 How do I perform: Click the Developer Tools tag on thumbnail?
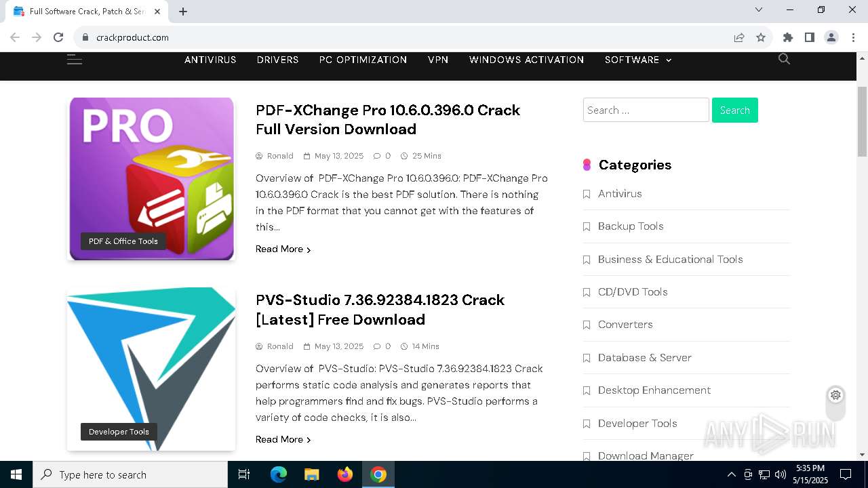click(119, 432)
